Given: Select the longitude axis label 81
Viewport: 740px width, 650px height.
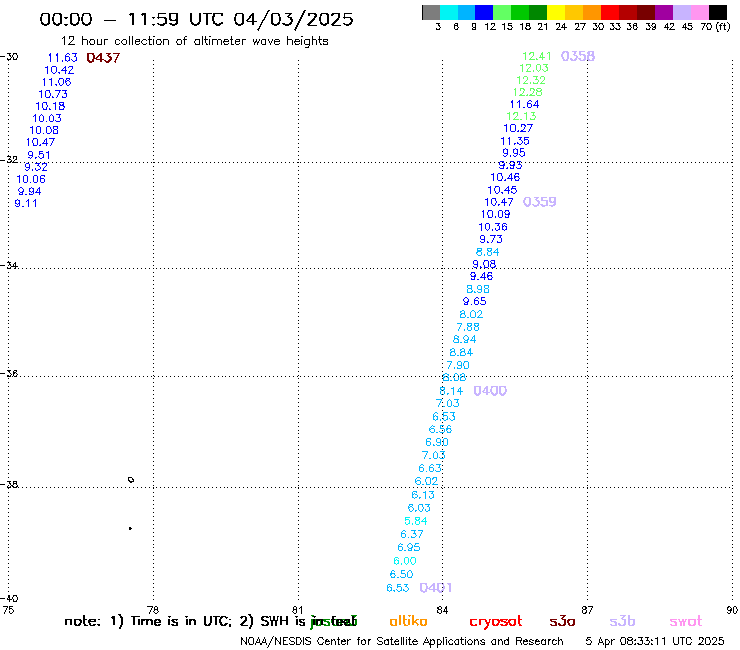Looking at the screenshot, I should (x=297, y=610).
